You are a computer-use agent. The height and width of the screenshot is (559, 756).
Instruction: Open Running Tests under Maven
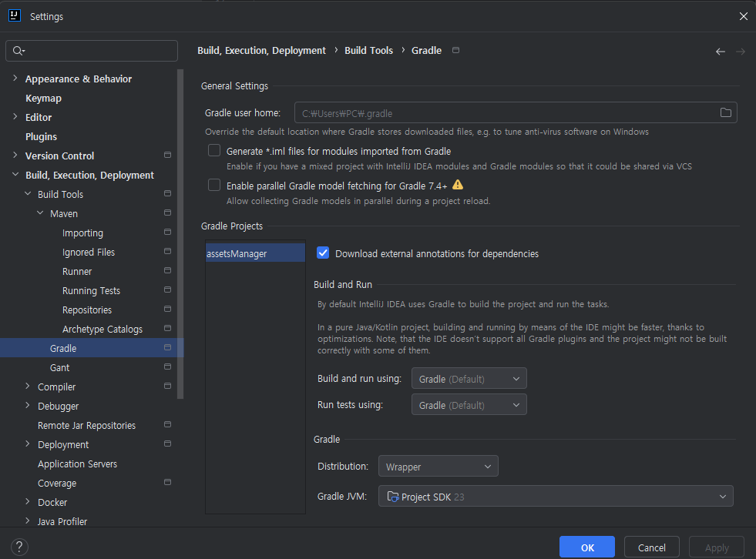coord(91,290)
